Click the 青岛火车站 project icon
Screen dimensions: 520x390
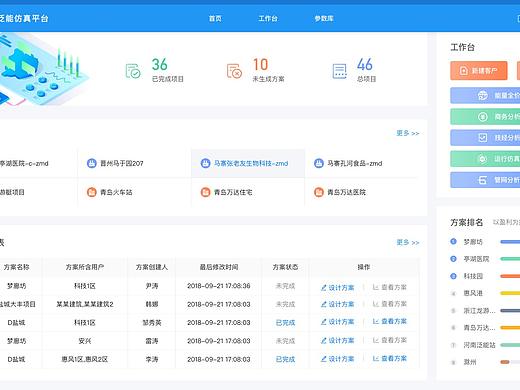pos(91,192)
